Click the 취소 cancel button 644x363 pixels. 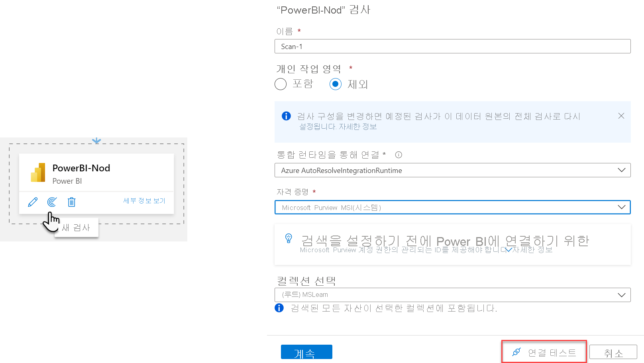pos(613,353)
